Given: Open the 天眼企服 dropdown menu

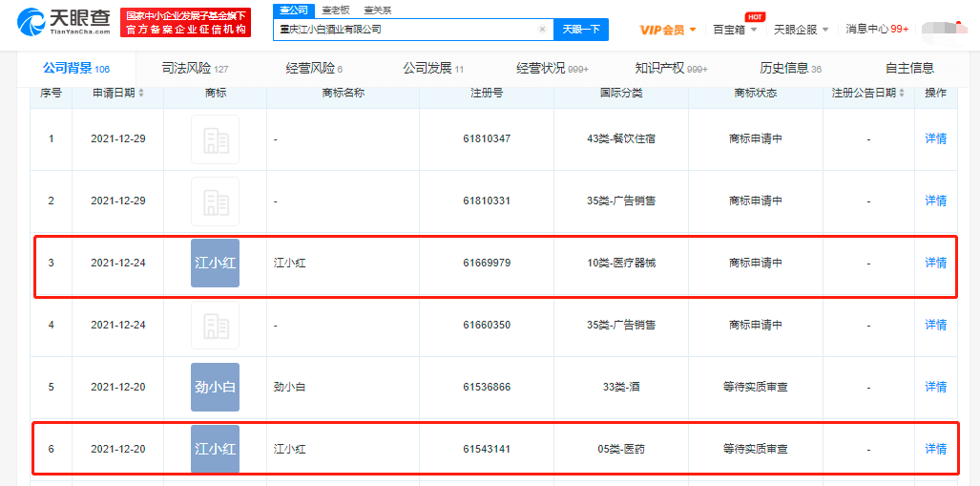Looking at the screenshot, I should pos(802,30).
